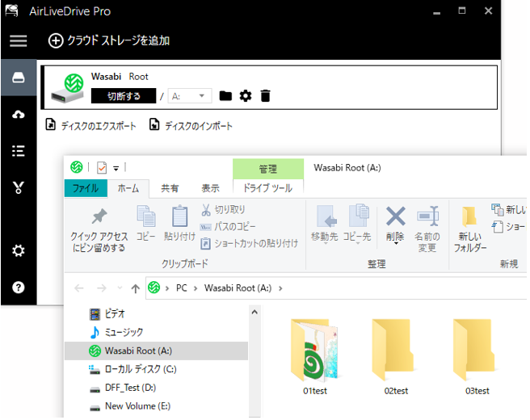Click パスのコピー in the ribbon
Viewport: 530px width, 420px height.
(x=228, y=226)
